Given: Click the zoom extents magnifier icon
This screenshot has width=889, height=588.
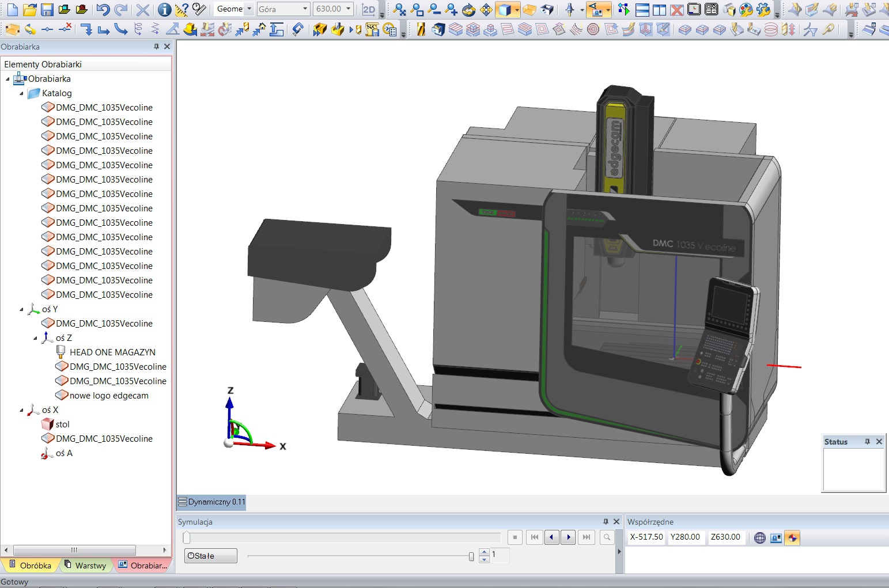Looking at the screenshot, I should click(400, 9).
